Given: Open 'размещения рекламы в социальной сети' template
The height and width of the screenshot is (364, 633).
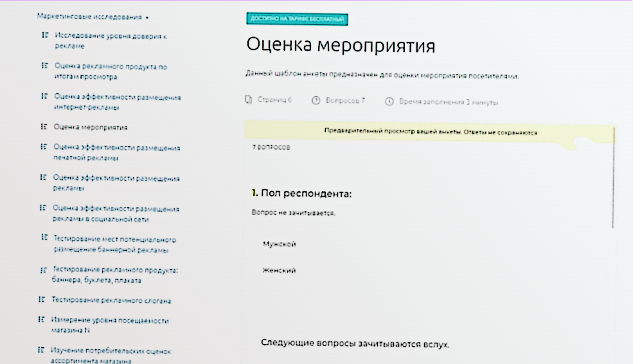Looking at the screenshot, I should pyautogui.click(x=116, y=214).
